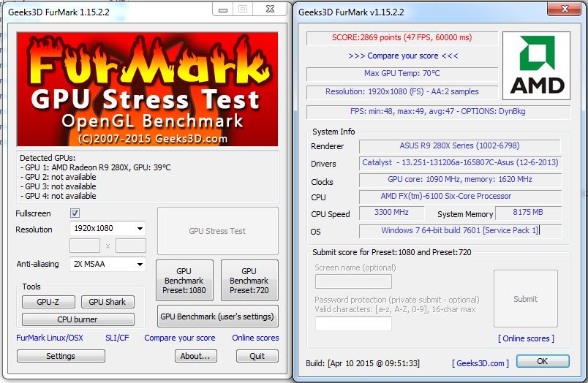Visit the [ Geeks3D.com ] link
This screenshot has height=383, width=588.
point(480,363)
